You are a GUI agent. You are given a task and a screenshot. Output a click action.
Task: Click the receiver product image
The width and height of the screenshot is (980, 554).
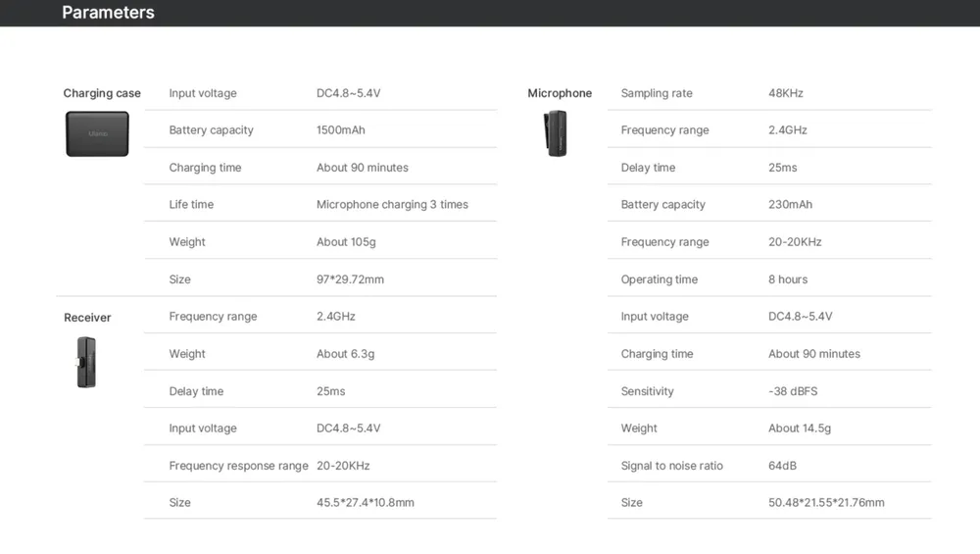pyautogui.click(x=86, y=362)
